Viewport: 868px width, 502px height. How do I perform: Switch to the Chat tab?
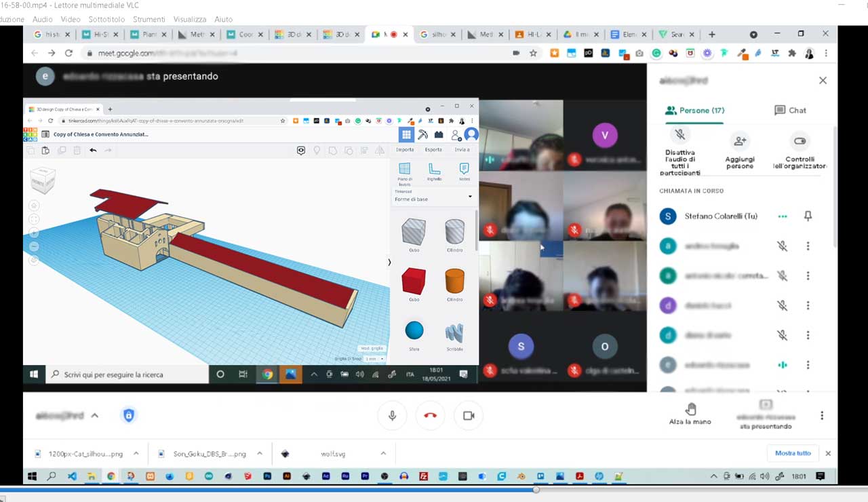click(790, 110)
